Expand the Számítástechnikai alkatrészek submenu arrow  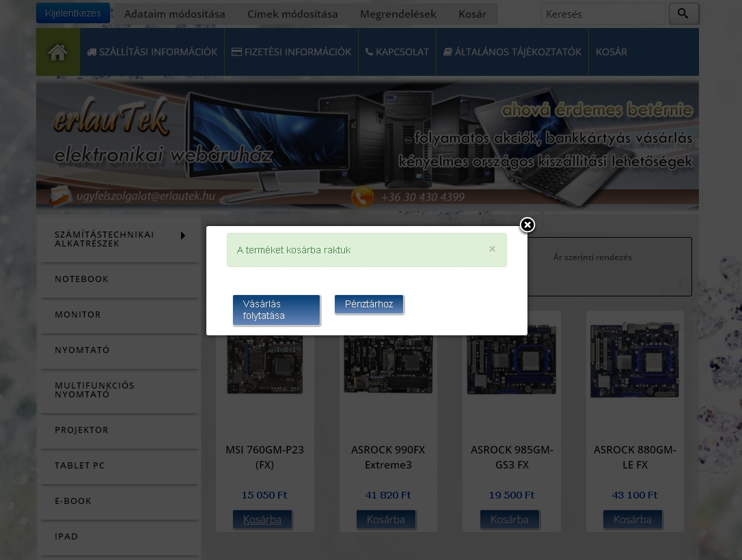pos(183,236)
